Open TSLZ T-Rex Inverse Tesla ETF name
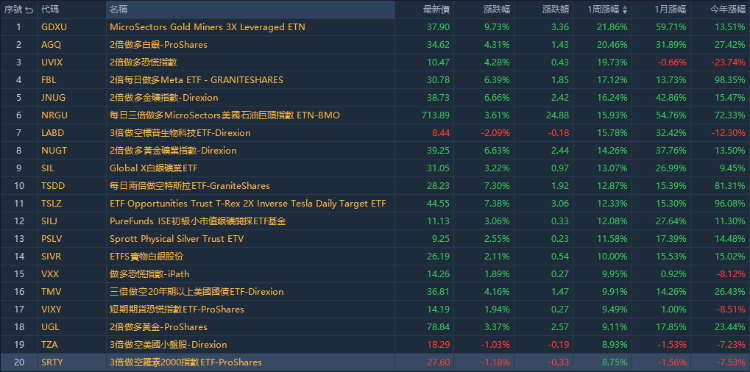 point(248,204)
